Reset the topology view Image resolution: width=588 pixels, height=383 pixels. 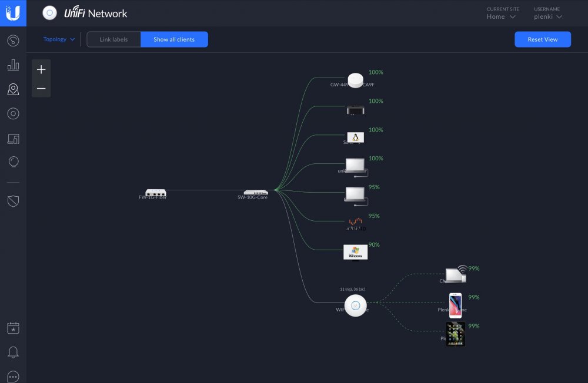click(543, 39)
